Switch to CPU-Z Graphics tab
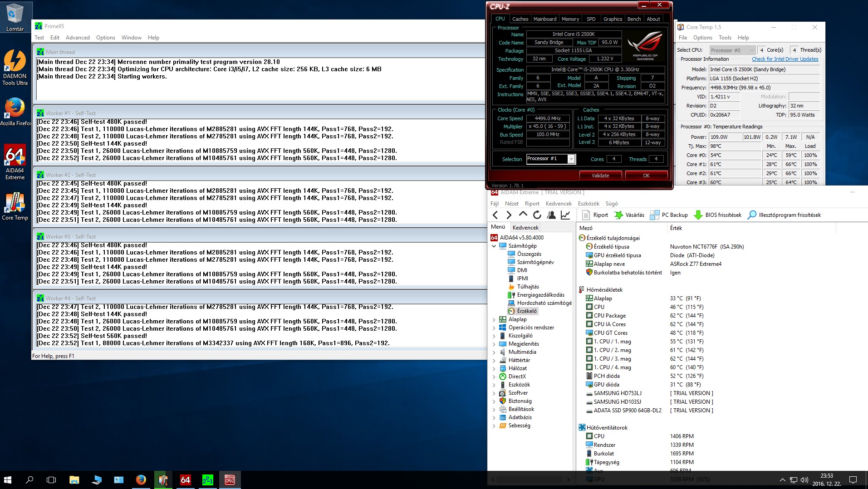This screenshot has width=868, height=489. (x=613, y=19)
